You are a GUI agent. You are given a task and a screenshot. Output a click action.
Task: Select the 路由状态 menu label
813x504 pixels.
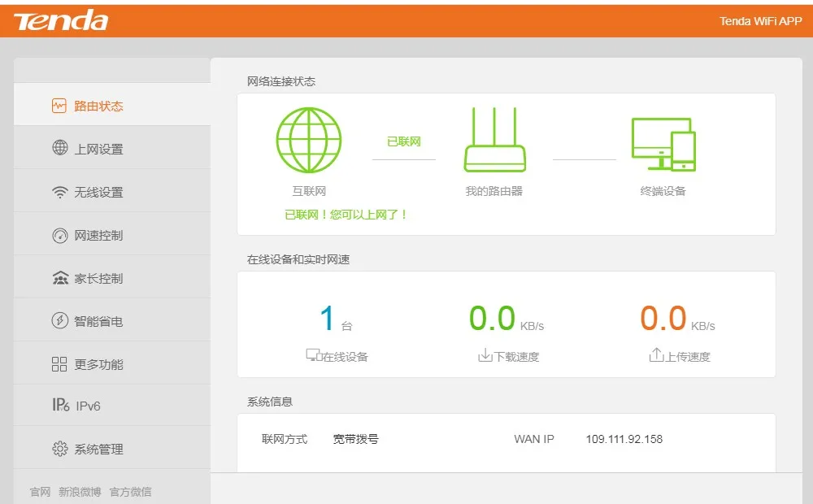(98, 106)
